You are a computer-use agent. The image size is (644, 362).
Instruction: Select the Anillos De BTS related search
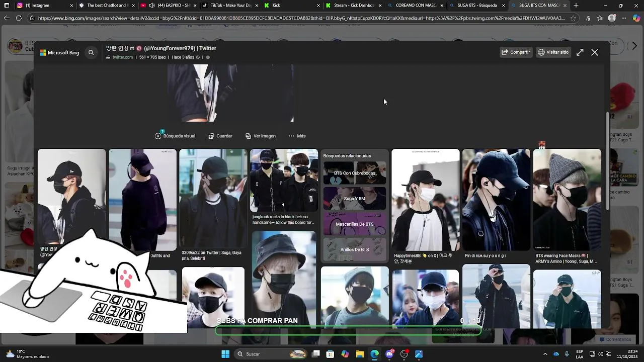tap(355, 249)
